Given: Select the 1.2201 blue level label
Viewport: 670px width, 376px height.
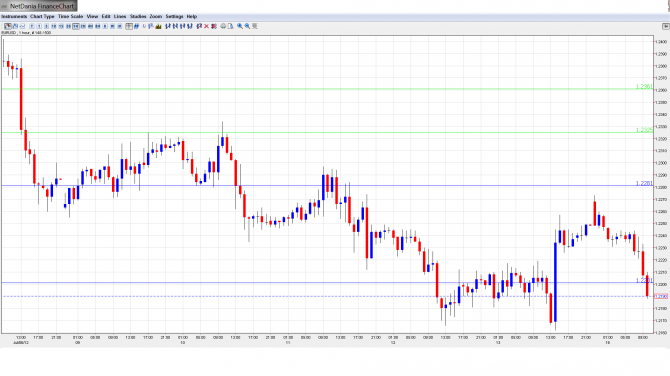Looking at the screenshot, I should click(644, 280).
